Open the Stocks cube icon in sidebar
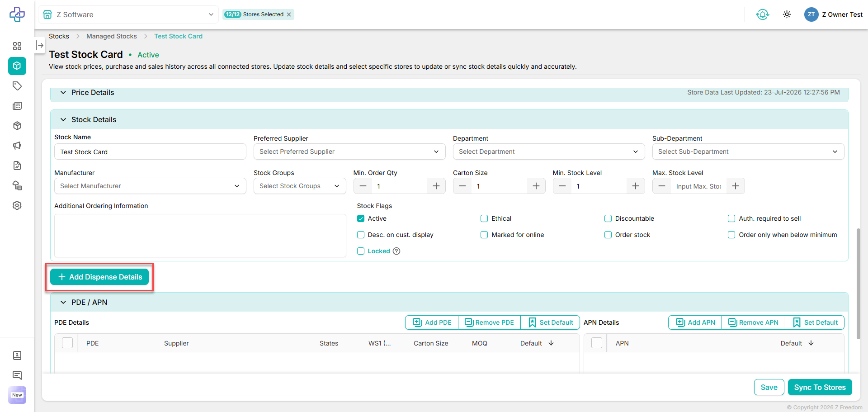The image size is (868, 412). tap(17, 66)
